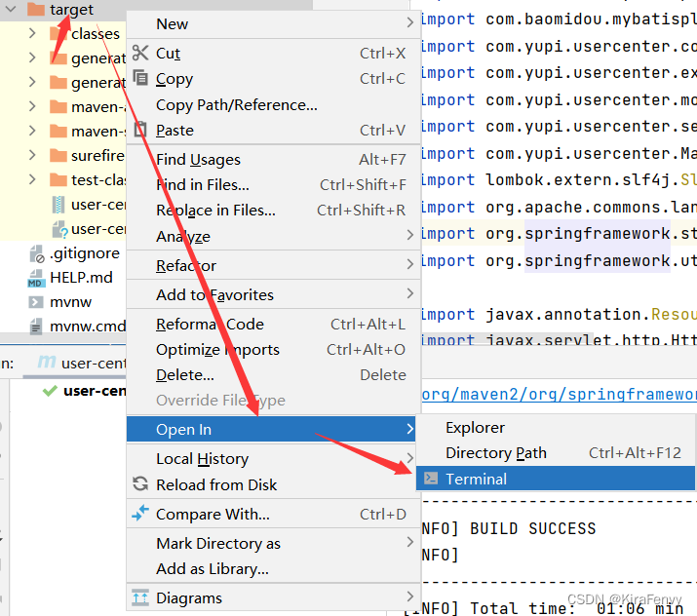
Task: Click the Diagrams icon
Action: [x=140, y=598]
